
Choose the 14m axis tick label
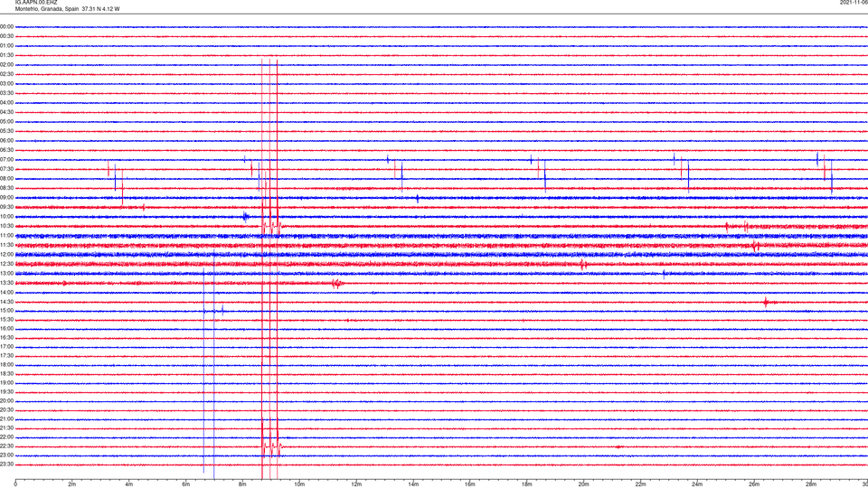[413, 484]
